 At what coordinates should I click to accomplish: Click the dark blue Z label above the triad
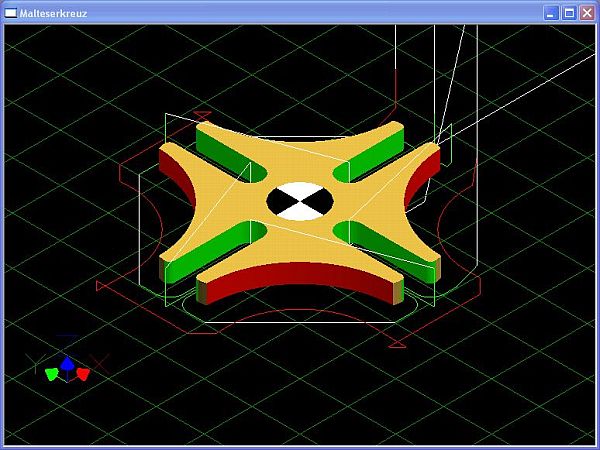pyautogui.click(x=67, y=337)
